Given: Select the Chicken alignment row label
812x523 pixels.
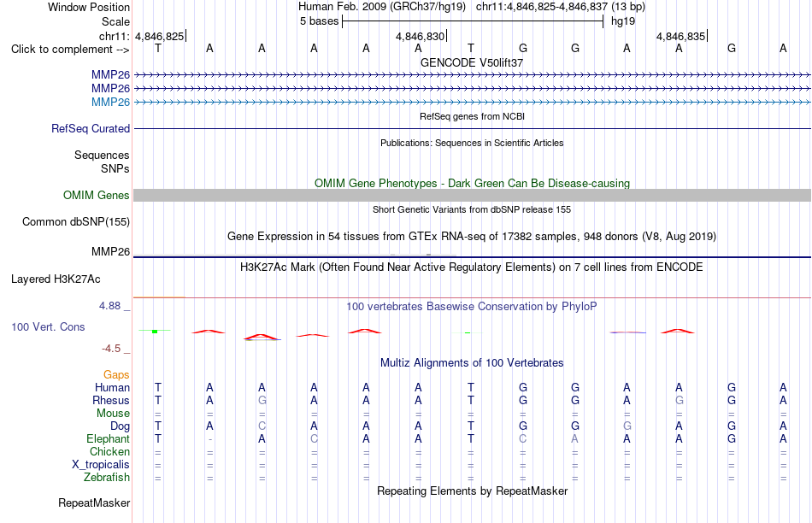Looking at the screenshot, I should tap(109, 451).
